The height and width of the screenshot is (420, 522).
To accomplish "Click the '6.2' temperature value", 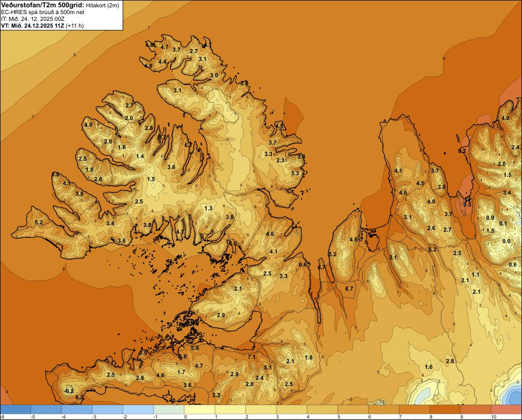I will click(79, 397).
